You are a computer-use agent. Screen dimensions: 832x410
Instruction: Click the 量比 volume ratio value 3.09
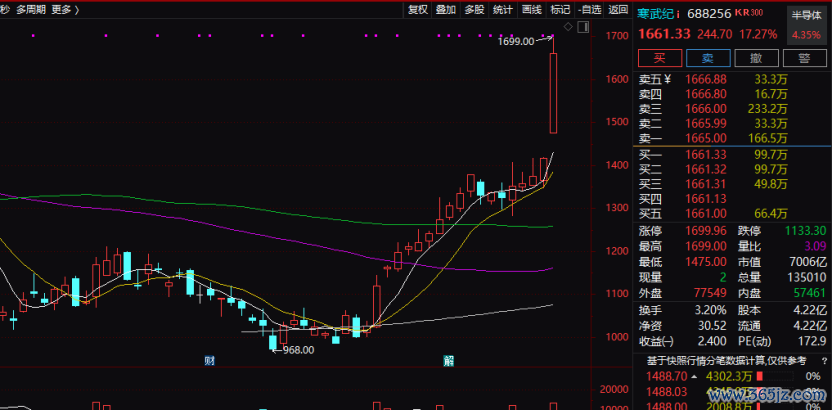[816, 247]
